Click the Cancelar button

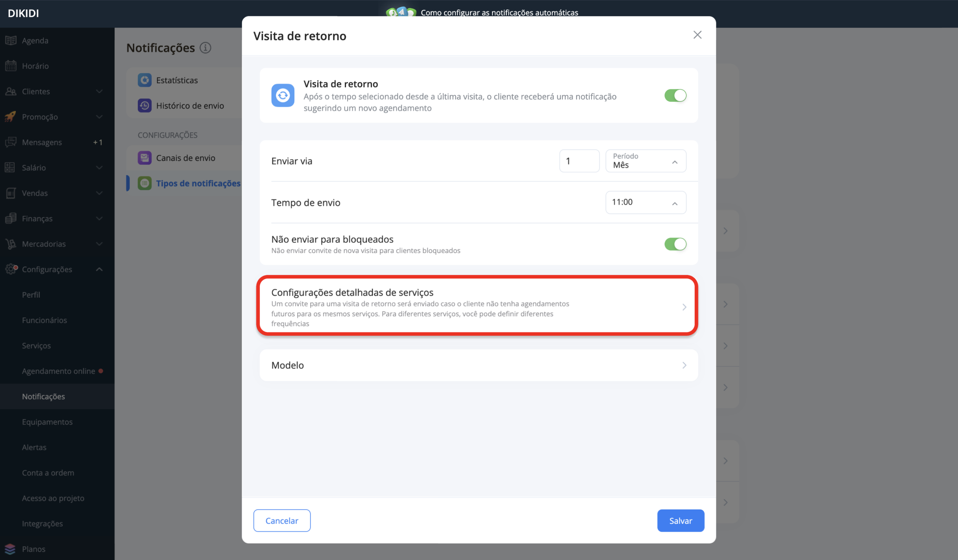pyautogui.click(x=282, y=520)
